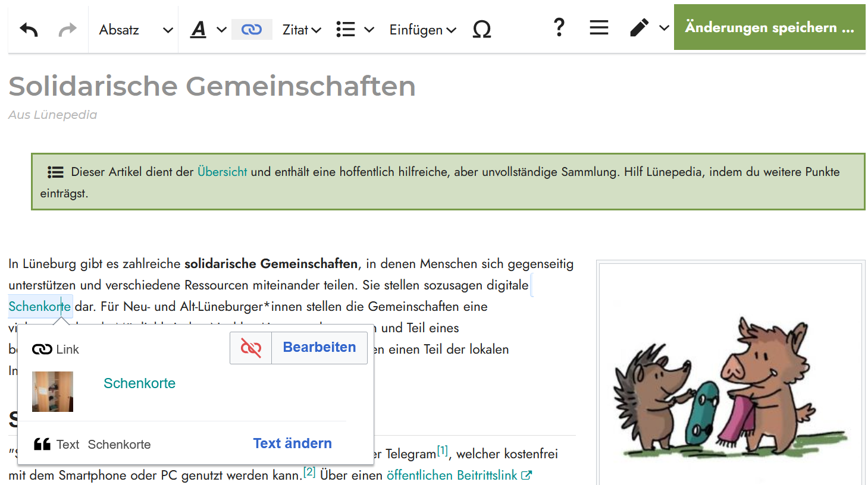Open the special character Omega tool
Screen dimensions: 868x485
(x=481, y=29)
